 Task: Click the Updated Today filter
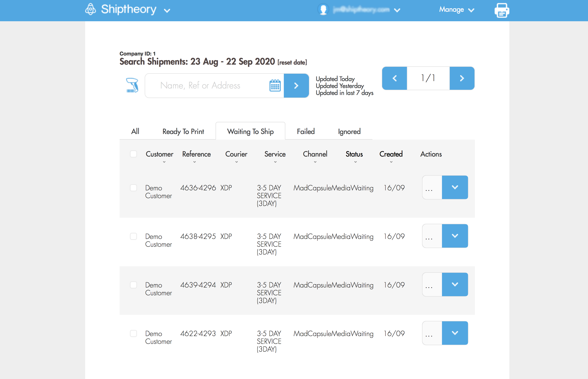[x=335, y=79]
